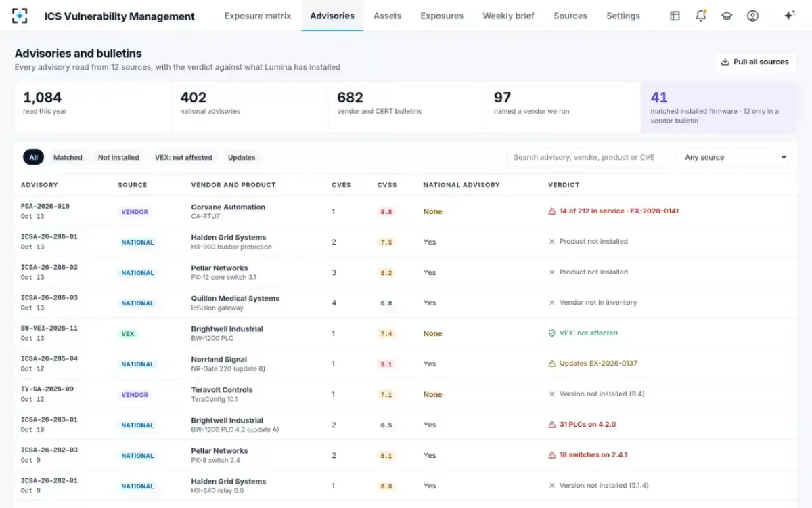Viewport: 812px width, 508px height.
Task: Click the X icon beside Version not installed (9.4)
Action: coord(552,394)
